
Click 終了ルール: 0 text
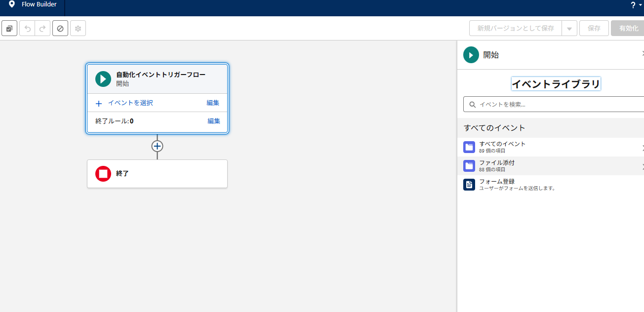click(114, 121)
